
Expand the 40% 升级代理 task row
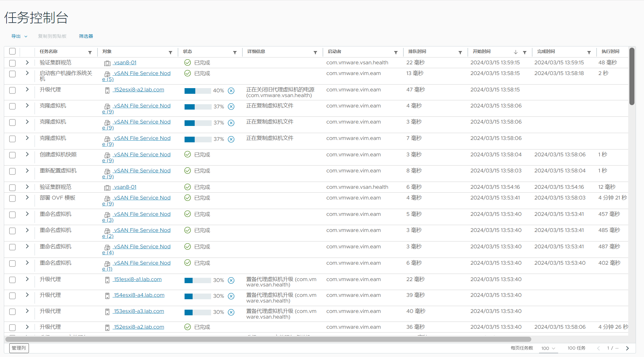point(27,89)
